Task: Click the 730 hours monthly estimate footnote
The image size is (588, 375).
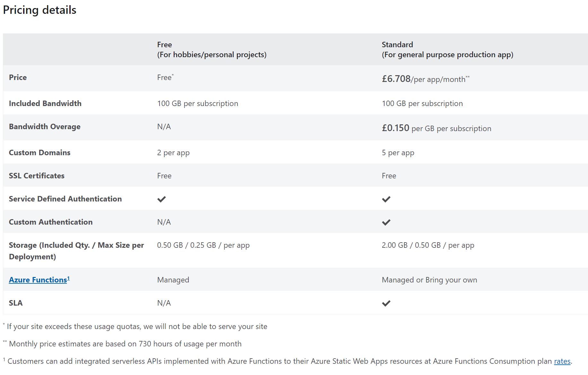Action: click(125, 344)
